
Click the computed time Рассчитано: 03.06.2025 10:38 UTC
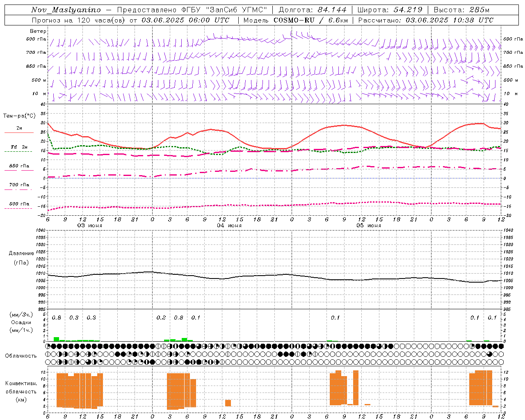pos(426,20)
